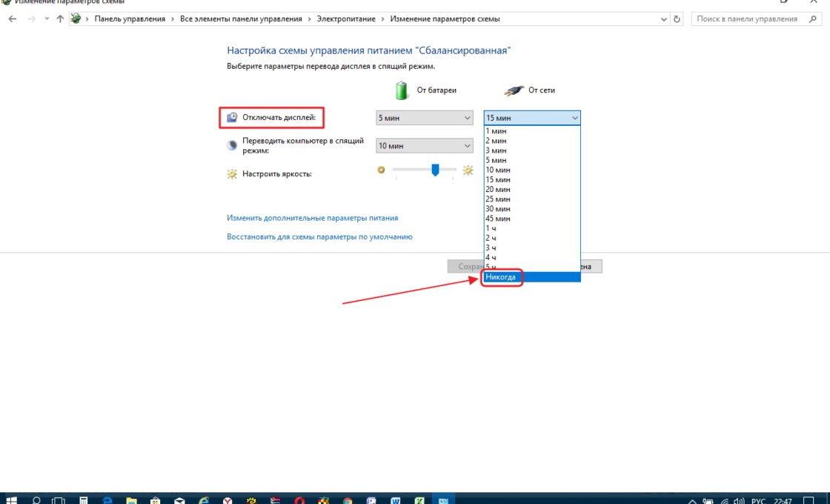Image resolution: width=830 pixels, height=504 pixels.
Task: Open 'Панель управления' in the breadcrumb
Action: (x=130, y=19)
